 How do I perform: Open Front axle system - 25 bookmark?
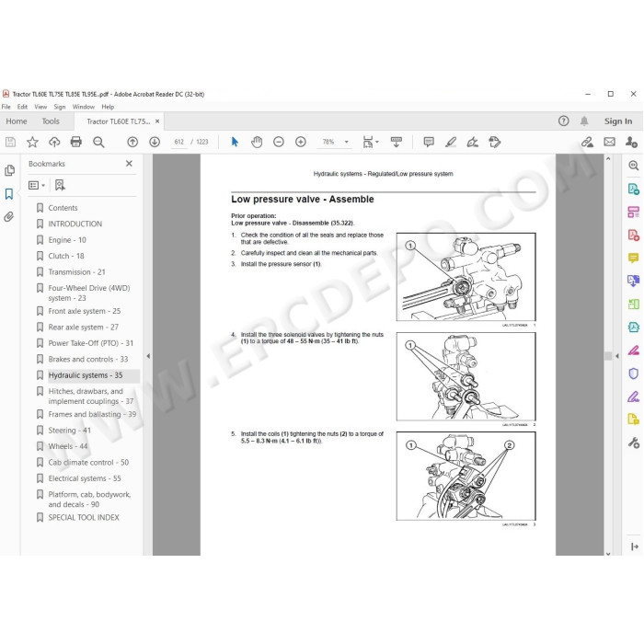pos(85,311)
